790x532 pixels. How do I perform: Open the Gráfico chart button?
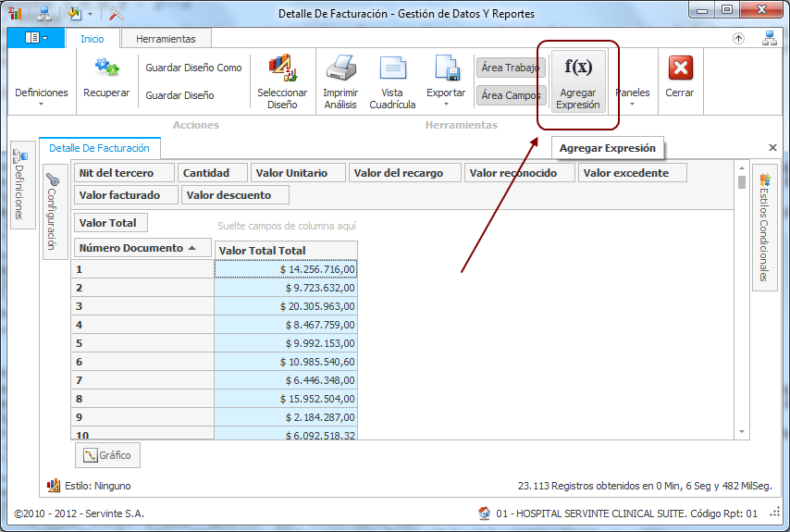[107, 455]
